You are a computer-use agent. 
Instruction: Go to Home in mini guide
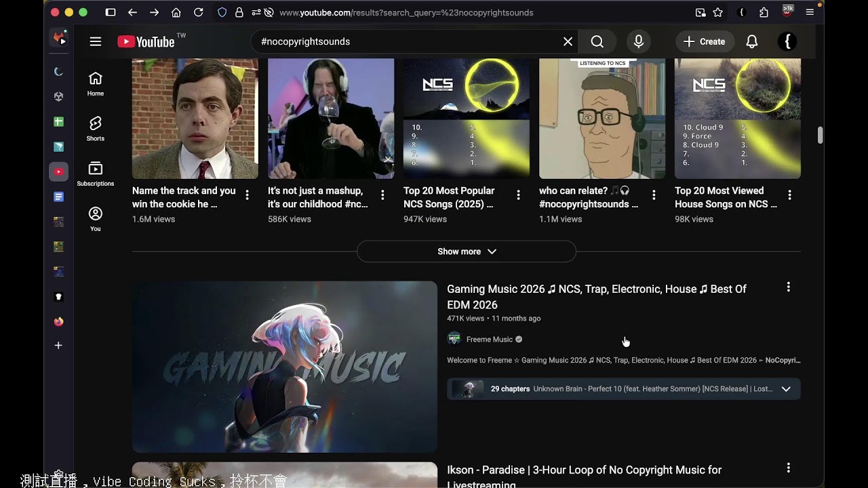pyautogui.click(x=96, y=84)
